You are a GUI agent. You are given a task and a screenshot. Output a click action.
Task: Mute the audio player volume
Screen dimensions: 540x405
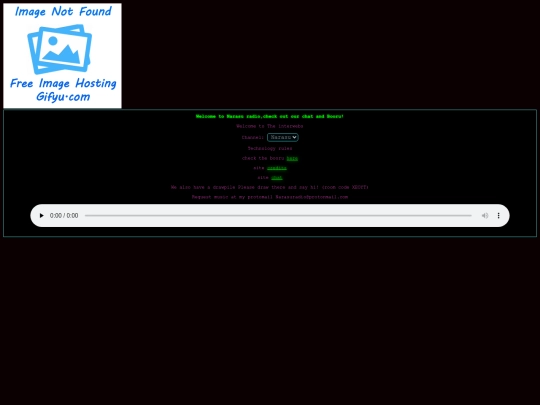pos(485,216)
